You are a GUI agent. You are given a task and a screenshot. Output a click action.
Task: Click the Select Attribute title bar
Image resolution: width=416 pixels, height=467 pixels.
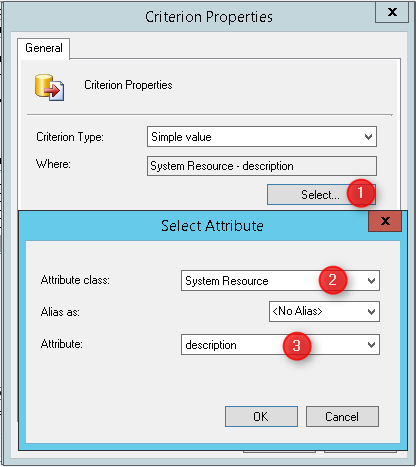(x=213, y=226)
